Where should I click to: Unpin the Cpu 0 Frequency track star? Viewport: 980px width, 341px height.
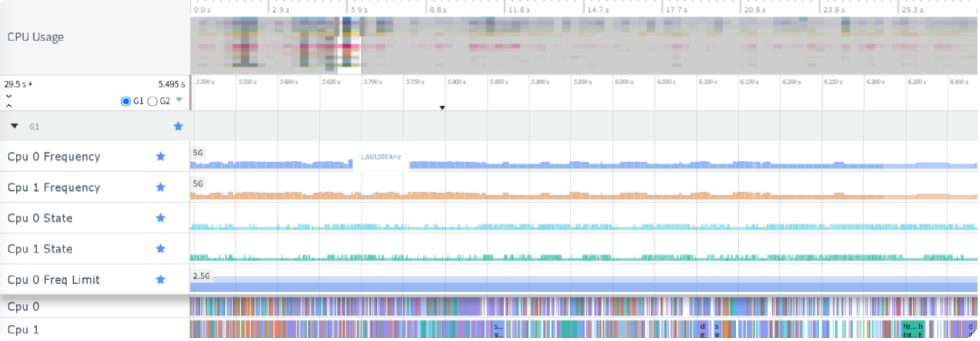(x=161, y=156)
